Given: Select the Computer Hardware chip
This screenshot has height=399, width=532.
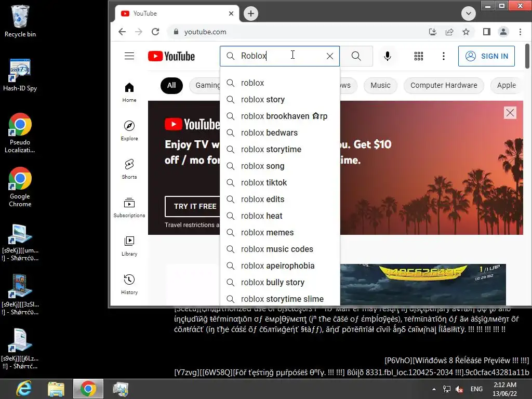Looking at the screenshot, I should point(444,86).
